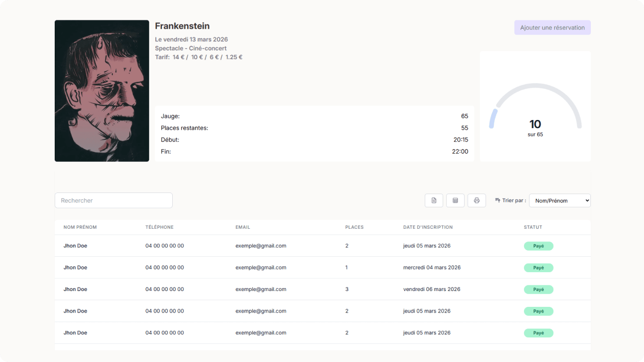Screen dimensions: 644x362
Task: Click the Ajouter une réservation button
Action: (552, 28)
